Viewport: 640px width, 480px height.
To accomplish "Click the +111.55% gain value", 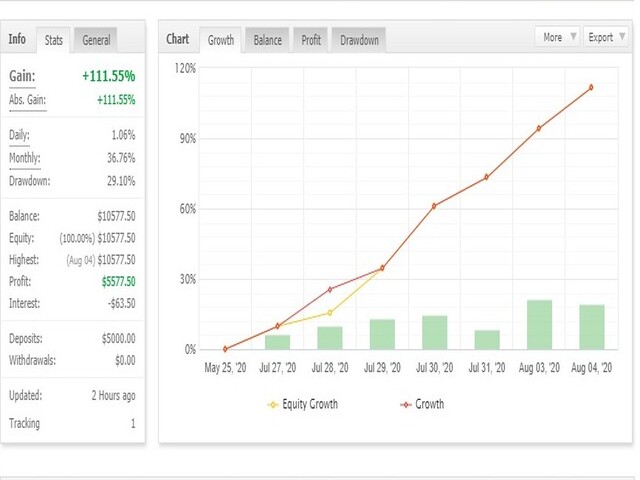I will point(109,76).
